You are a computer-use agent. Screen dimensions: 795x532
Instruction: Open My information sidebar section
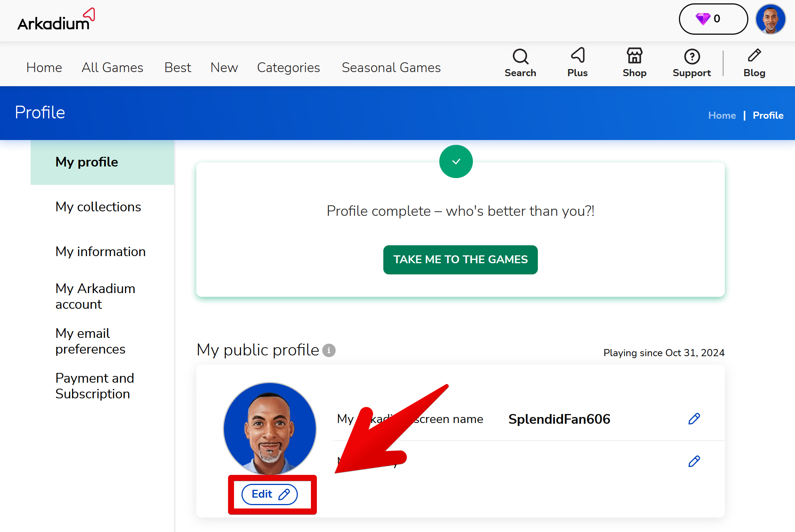pos(100,252)
